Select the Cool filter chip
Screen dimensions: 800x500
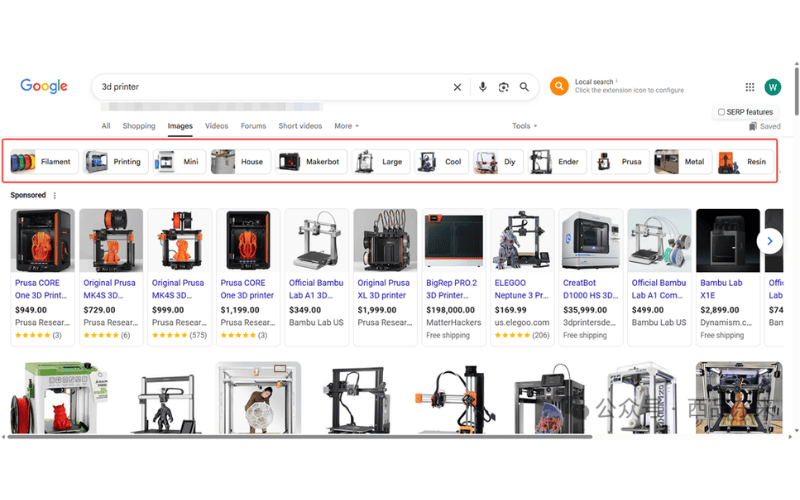[x=442, y=162]
